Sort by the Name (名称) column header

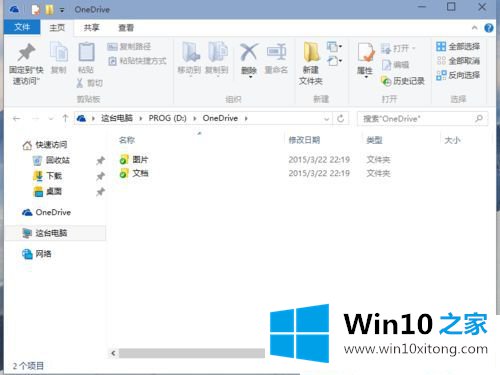coord(127,140)
